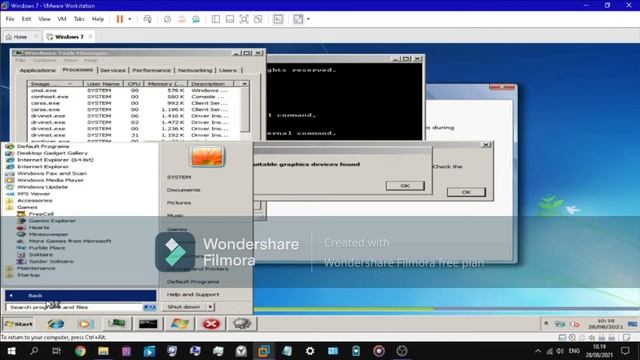
Task: Revert to snapshot using the VMware toolbar icon
Action: tap(182, 19)
